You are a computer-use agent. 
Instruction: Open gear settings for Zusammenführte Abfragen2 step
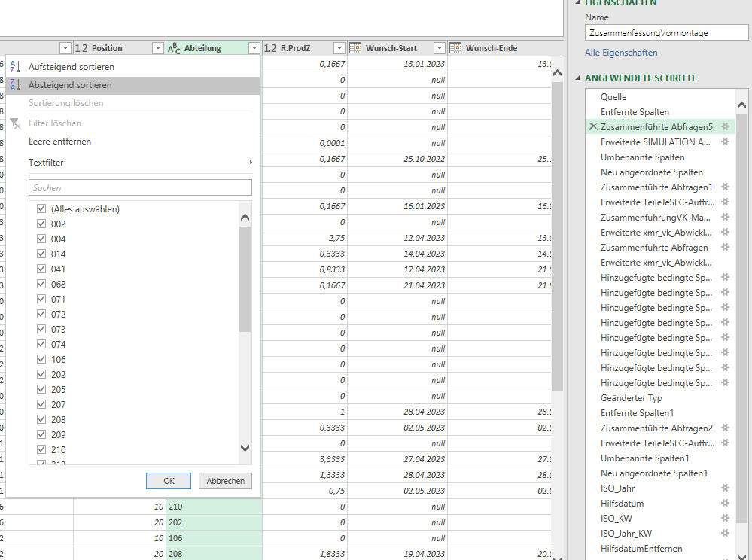pyautogui.click(x=725, y=428)
